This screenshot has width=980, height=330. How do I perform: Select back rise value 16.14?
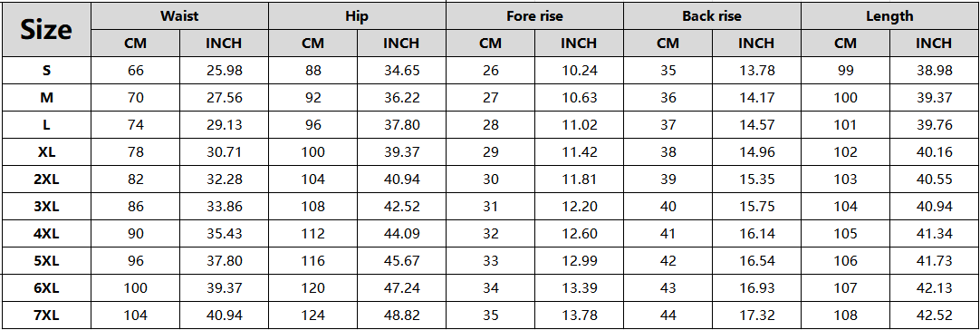[x=756, y=234]
